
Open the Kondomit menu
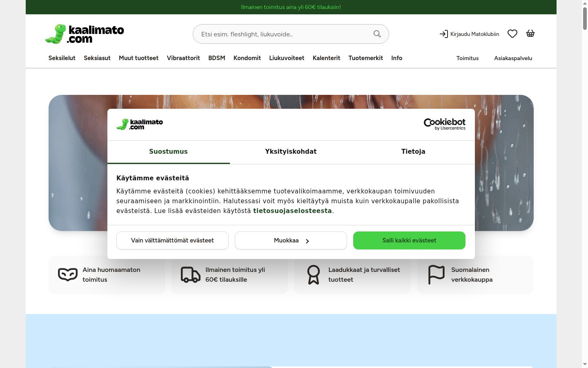tap(247, 58)
